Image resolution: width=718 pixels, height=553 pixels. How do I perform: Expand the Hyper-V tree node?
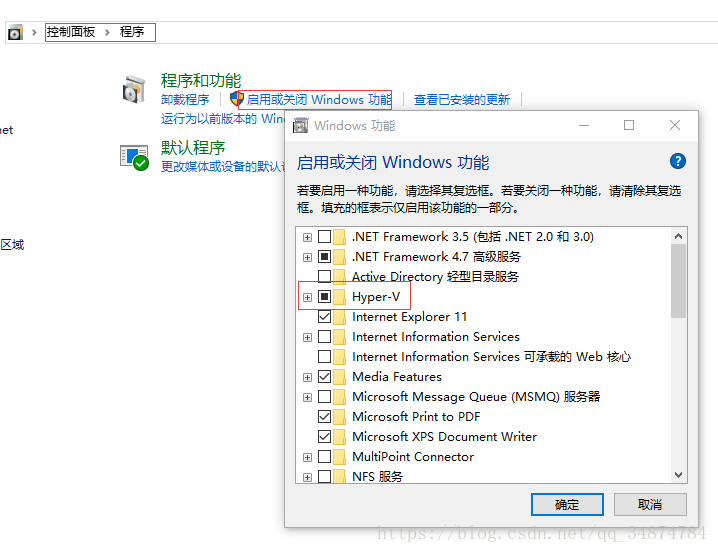(x=307, y=298)
